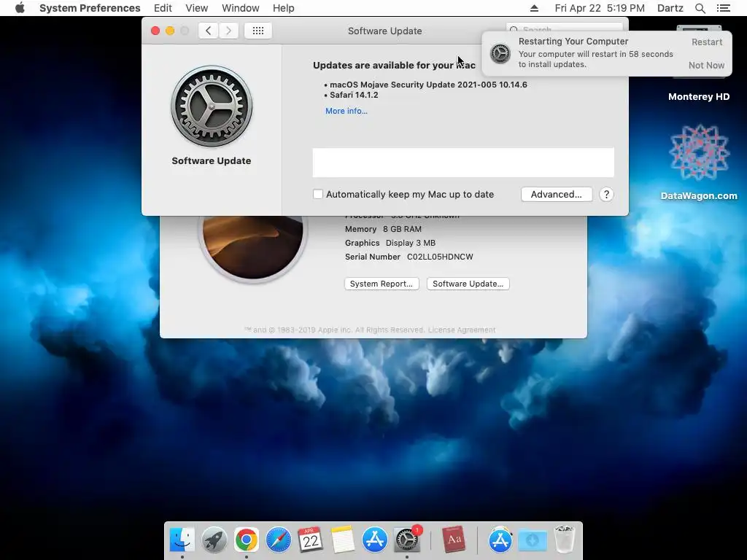Click Software Update… in About This Mac
The height and width of the screenshot is (560, 747).
click(x=468, y=284)
